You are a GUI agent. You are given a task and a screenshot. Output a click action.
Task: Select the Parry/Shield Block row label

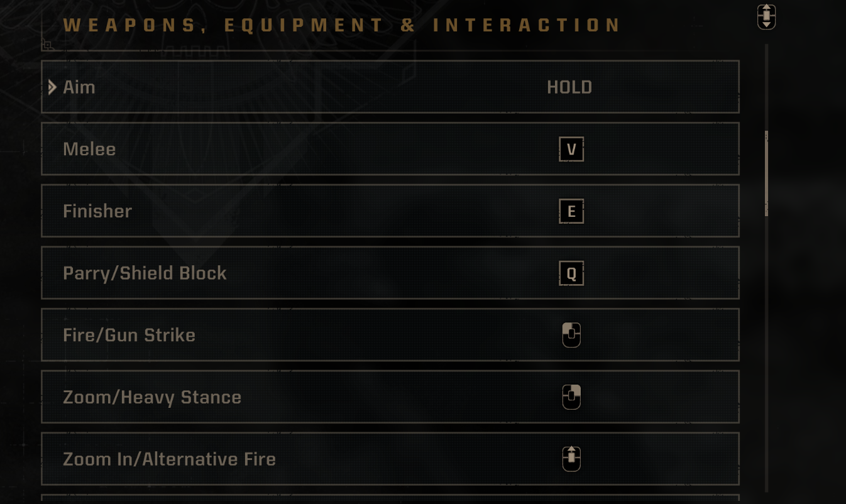click(145, 273)
